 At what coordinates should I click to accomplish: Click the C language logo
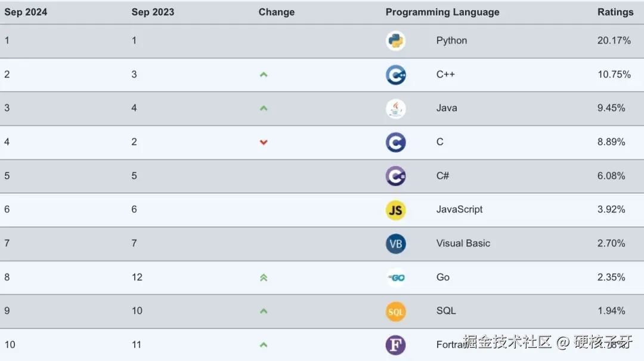click(x=395, y=142)
